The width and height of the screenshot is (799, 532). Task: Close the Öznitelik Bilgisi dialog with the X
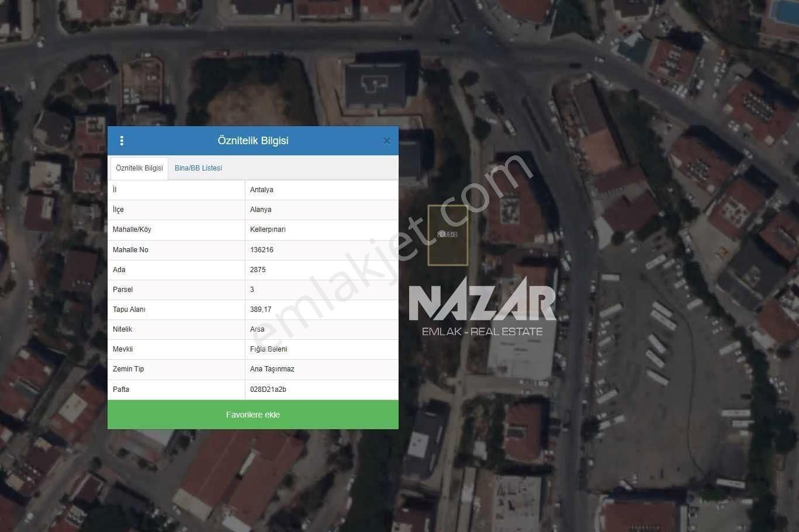click(387, 140)
